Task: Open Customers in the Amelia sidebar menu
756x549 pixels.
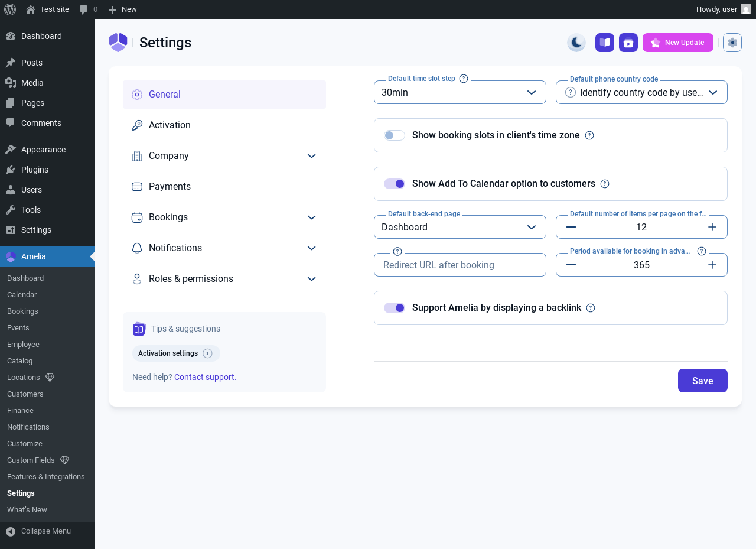Action: coord(25,394)
